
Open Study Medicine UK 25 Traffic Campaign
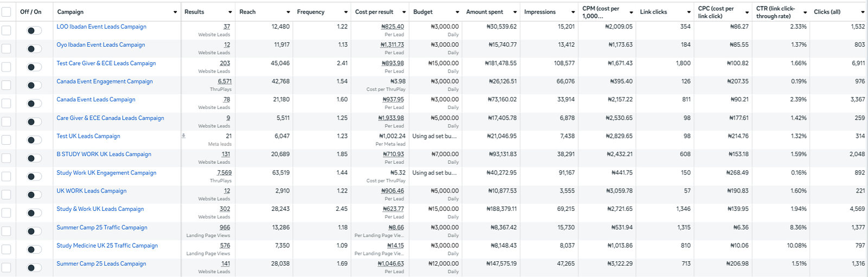click(x=107, y=246)
